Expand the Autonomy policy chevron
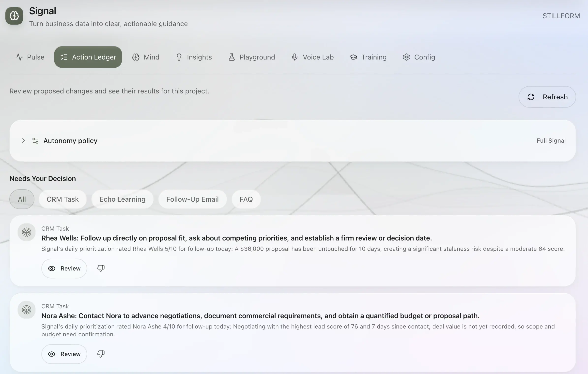The height and width of the screenshot is (374, 588). (24, 141)
